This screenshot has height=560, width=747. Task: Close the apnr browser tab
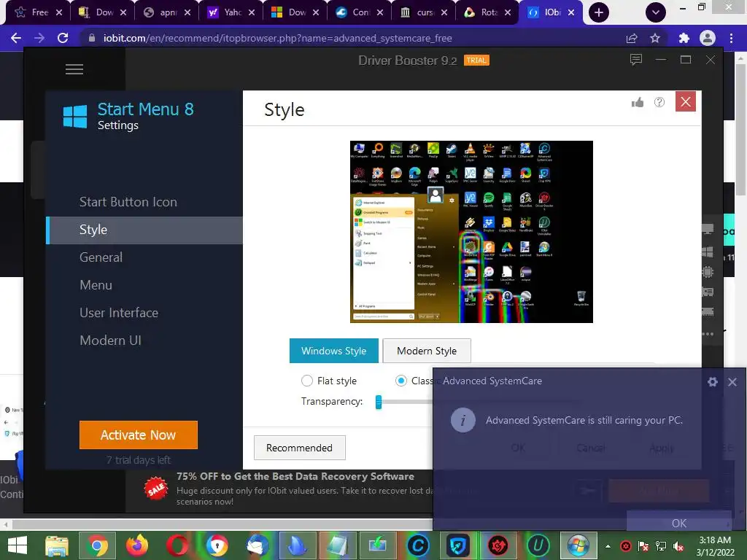click(x=187, y=13)
